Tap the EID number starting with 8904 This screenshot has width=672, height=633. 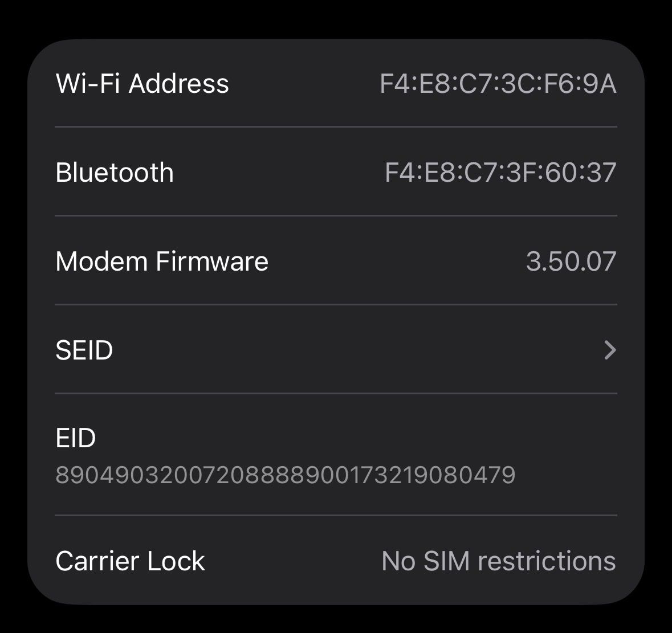tap(285, 475)
